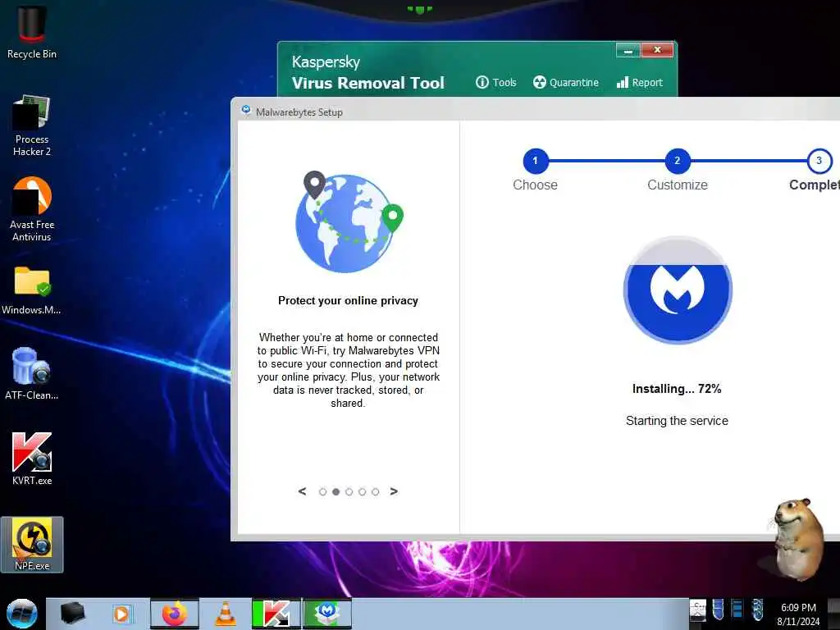Open Report in Kaspersky window
Image resolution: width=840 pixels, height=630 pixels.
pyautogui.click(x=640, y=83)
